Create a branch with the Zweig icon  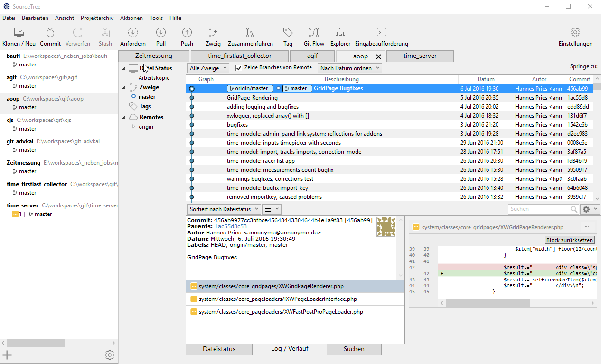[213, 32]
